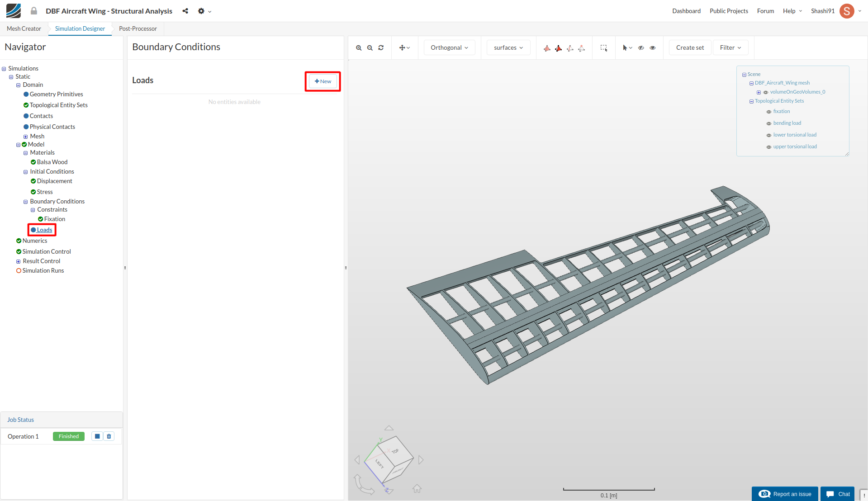This screenshot has width=868, height=501.
Task: Click the orange user avatar
Action: pyautogui.click(x=847, y=11)
